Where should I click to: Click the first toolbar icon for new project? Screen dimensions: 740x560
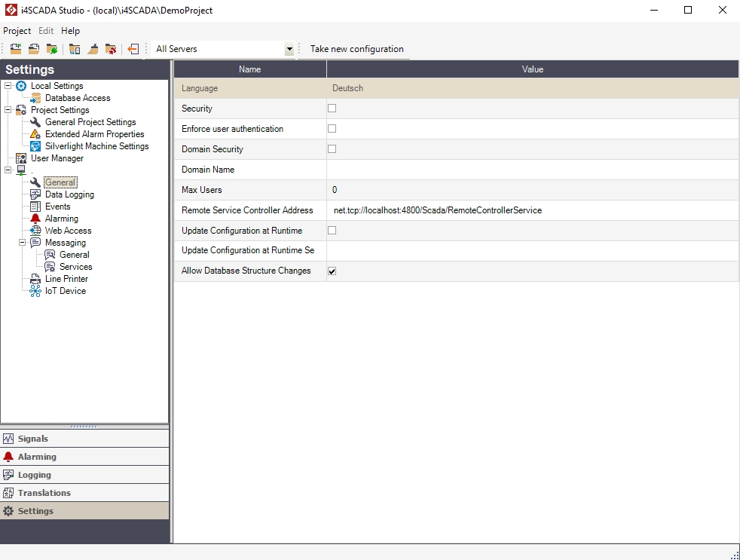tap(15, 49)
